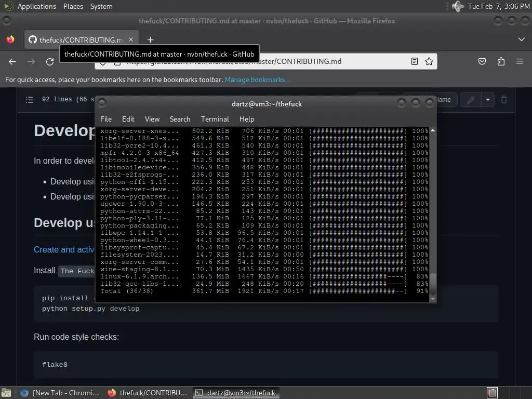Close the thefuck/CONTRIBUTING.md tab
Screen dimensions: 532x399
click(131, 39)
